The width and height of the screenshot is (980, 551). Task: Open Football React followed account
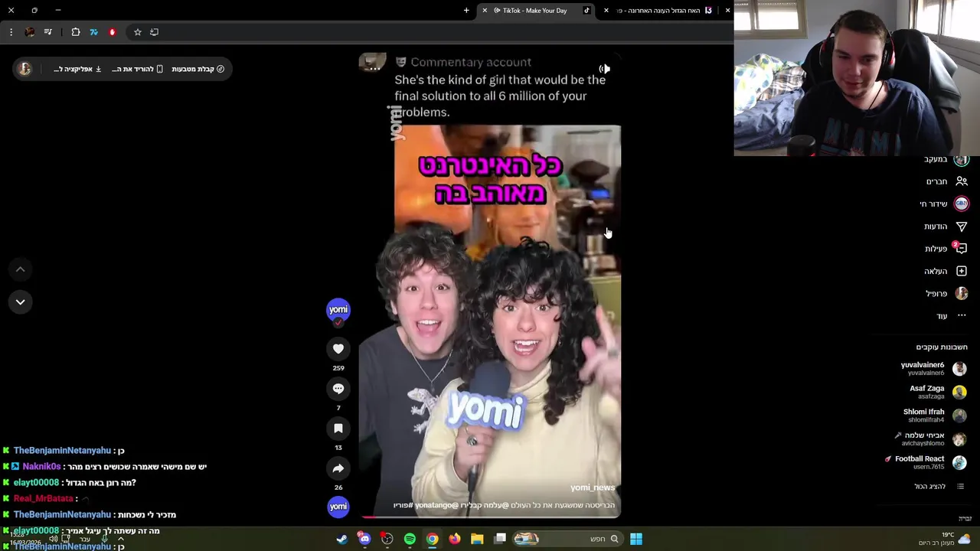(926, 462)
